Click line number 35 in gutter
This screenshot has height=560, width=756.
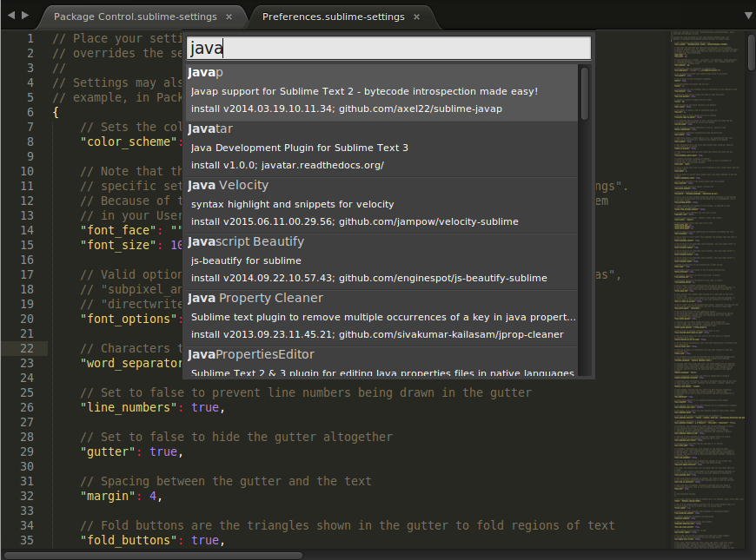(27, 540)
